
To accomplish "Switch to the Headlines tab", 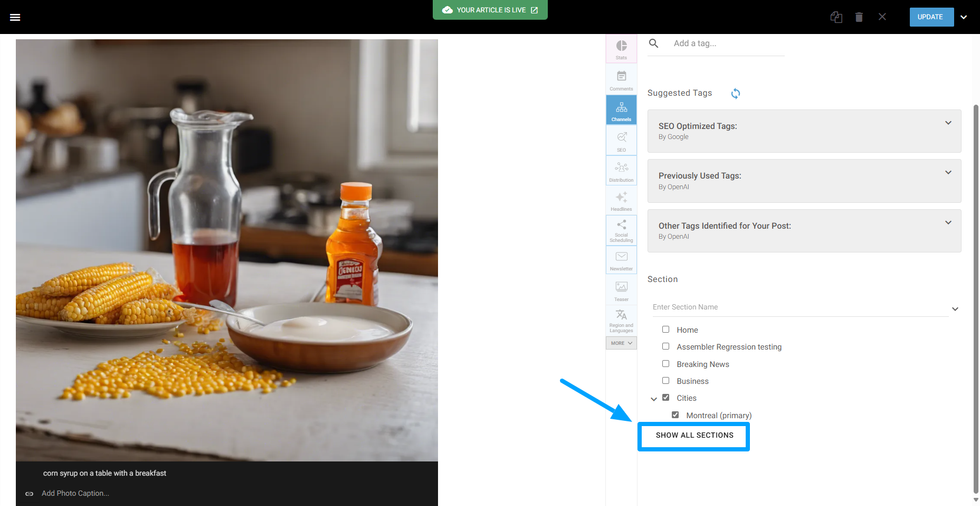I will (621, 200).
